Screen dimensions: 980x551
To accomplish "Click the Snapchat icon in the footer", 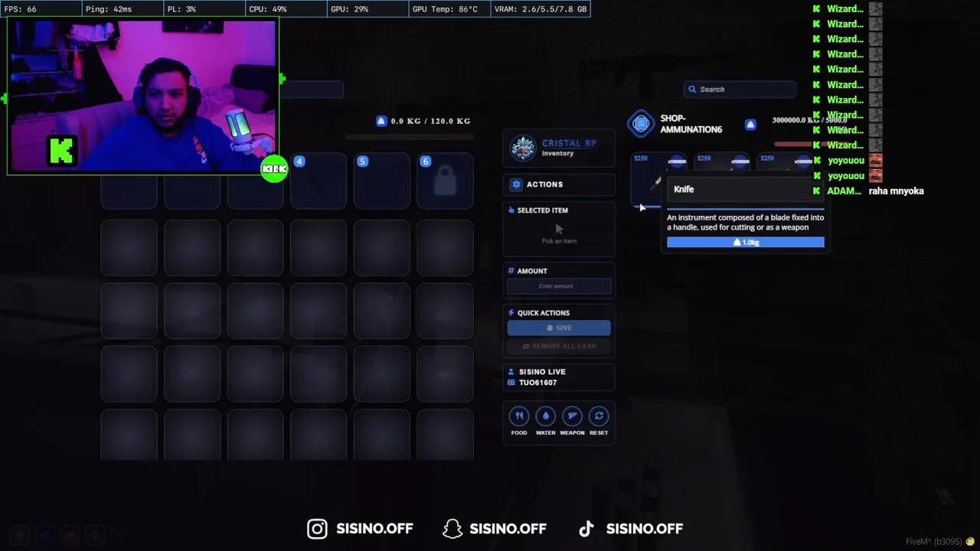I will (x=452, y=529).
